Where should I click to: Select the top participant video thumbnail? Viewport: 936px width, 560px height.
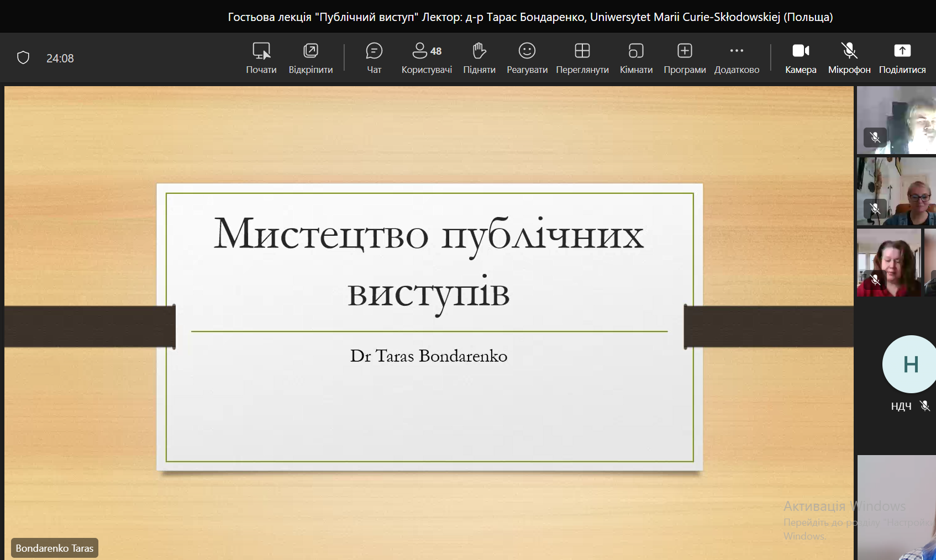[896, 120]
